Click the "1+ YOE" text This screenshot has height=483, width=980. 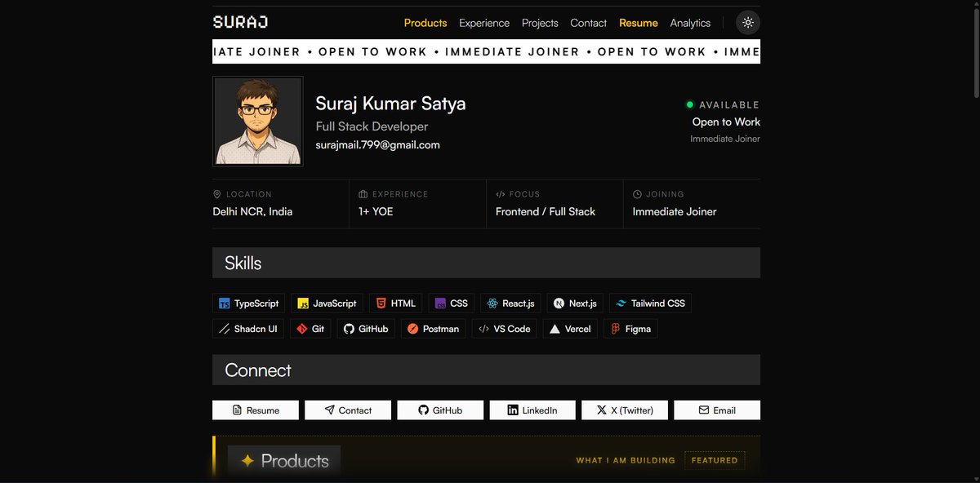tap(376, 211)
